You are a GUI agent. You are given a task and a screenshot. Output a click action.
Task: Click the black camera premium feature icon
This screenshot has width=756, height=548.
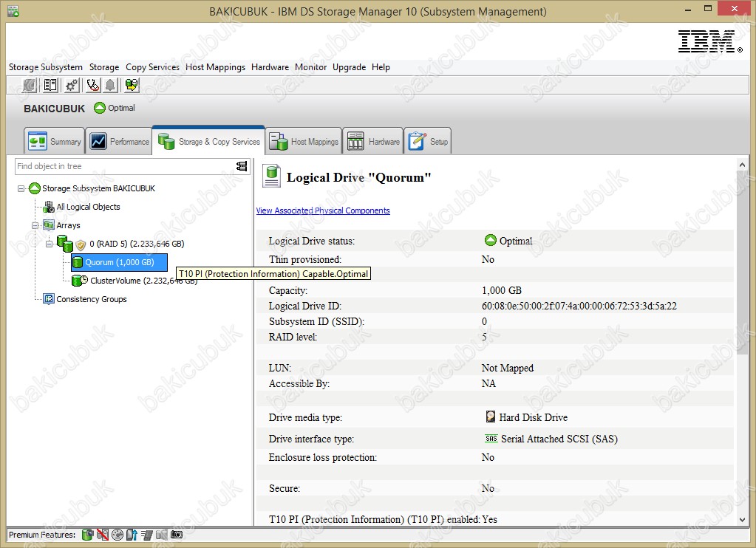tap(177, 534)
